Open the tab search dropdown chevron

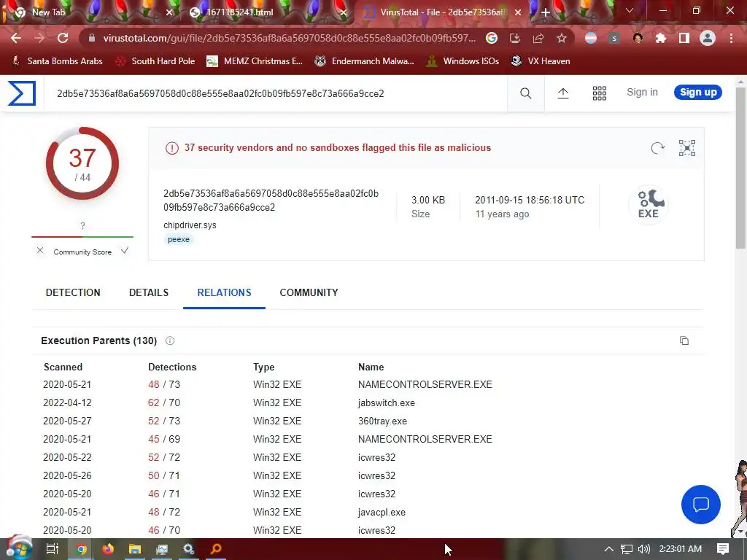(x=630, y=10)
